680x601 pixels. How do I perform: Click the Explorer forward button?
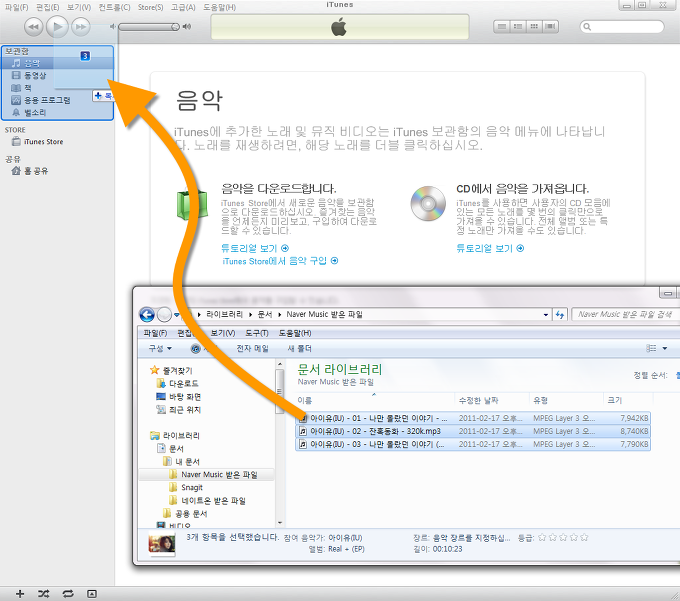[164, 315]
